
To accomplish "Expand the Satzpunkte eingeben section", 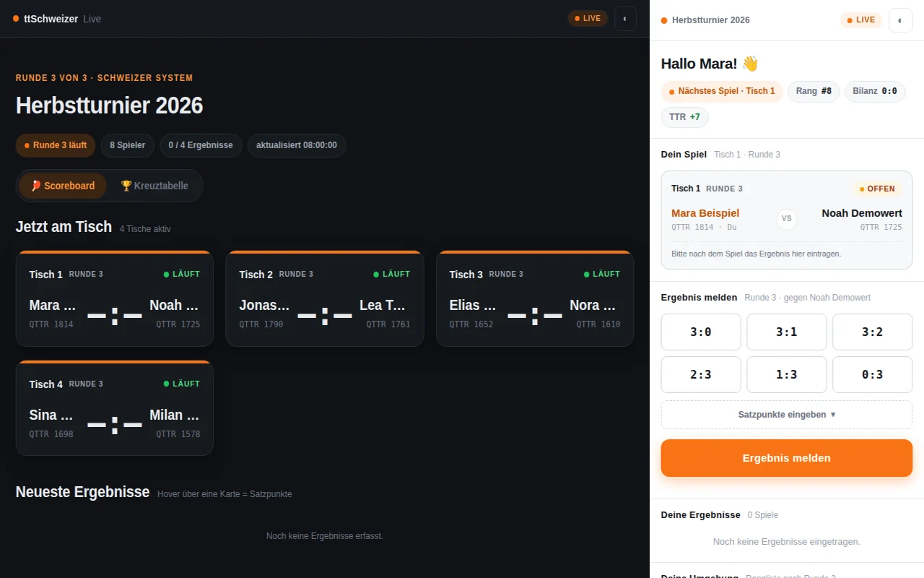I will coord(787,415).
